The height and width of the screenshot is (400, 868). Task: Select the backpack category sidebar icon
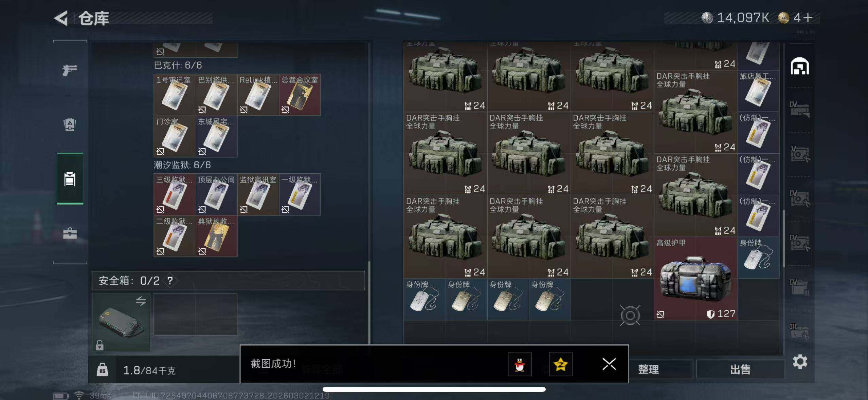(x=70, y=125)
